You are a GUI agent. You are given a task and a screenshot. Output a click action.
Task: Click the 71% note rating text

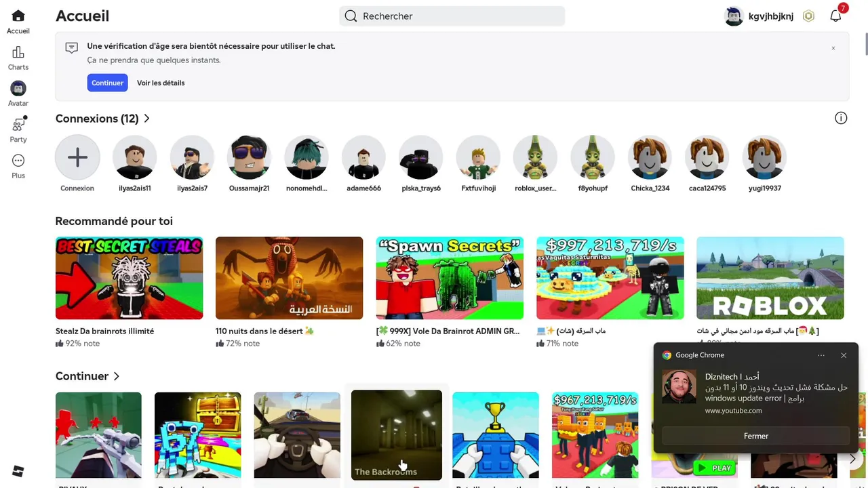(x=563, y=344)
